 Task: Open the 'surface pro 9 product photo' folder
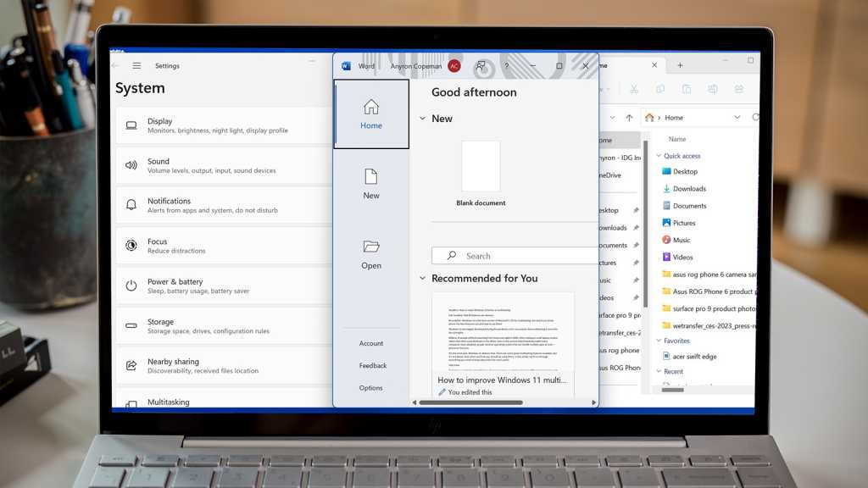pyautogui.click(x=709, y=308)
